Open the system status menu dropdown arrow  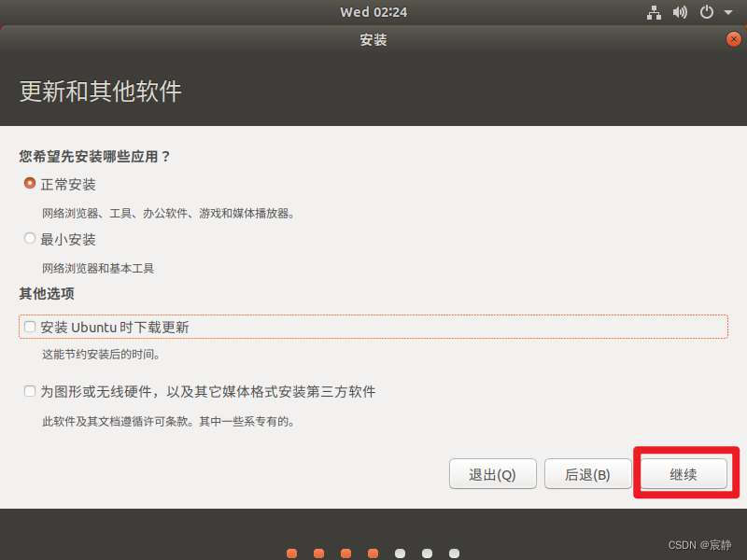pyautogui.click(x=727, y=13)
